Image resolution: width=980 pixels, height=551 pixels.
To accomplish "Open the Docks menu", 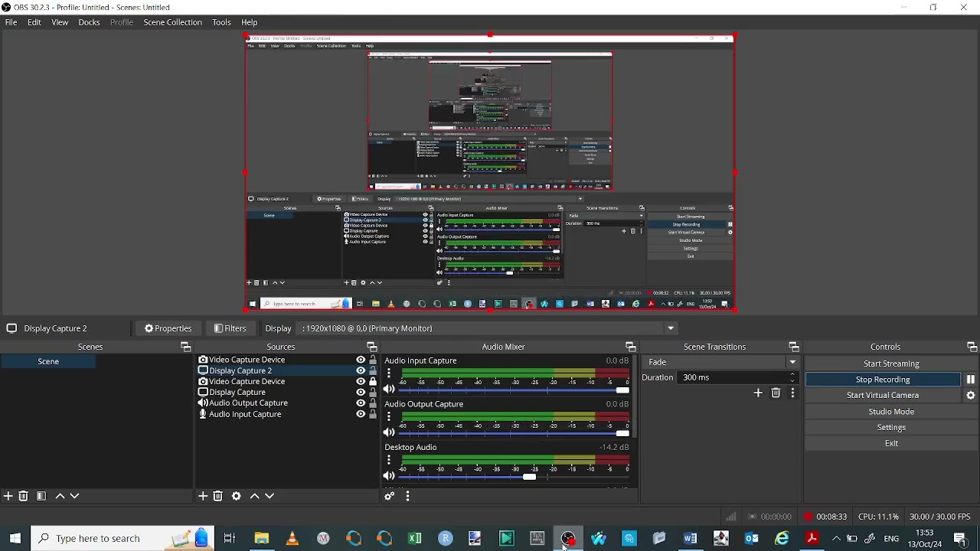I will point(90,23).
